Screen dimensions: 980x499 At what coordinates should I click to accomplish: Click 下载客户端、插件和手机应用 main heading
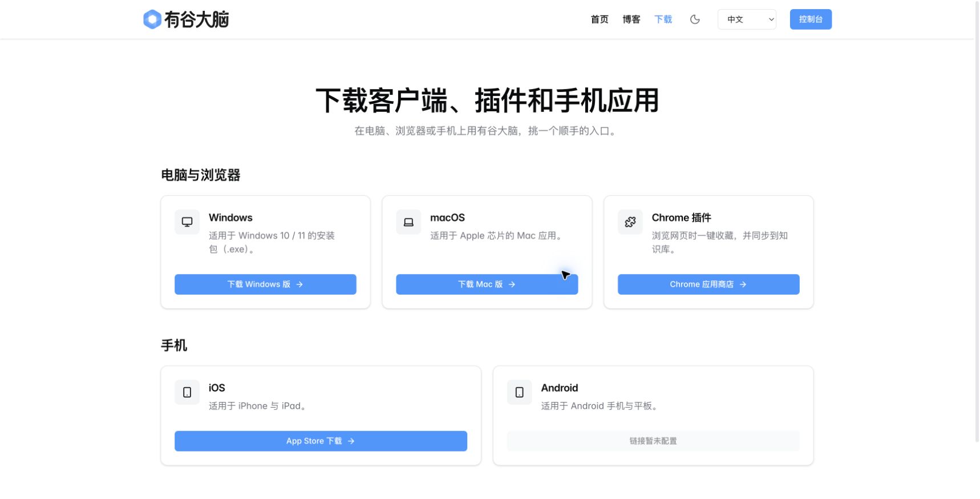487,100
